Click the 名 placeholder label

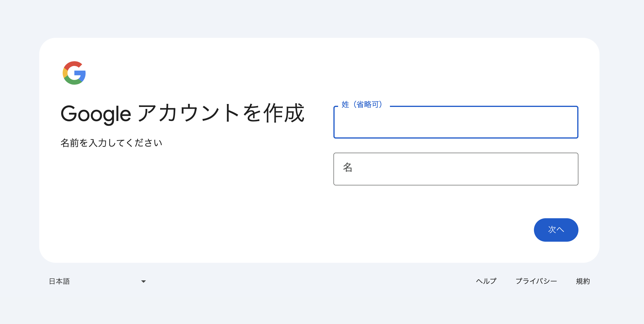tap(347, 167)
